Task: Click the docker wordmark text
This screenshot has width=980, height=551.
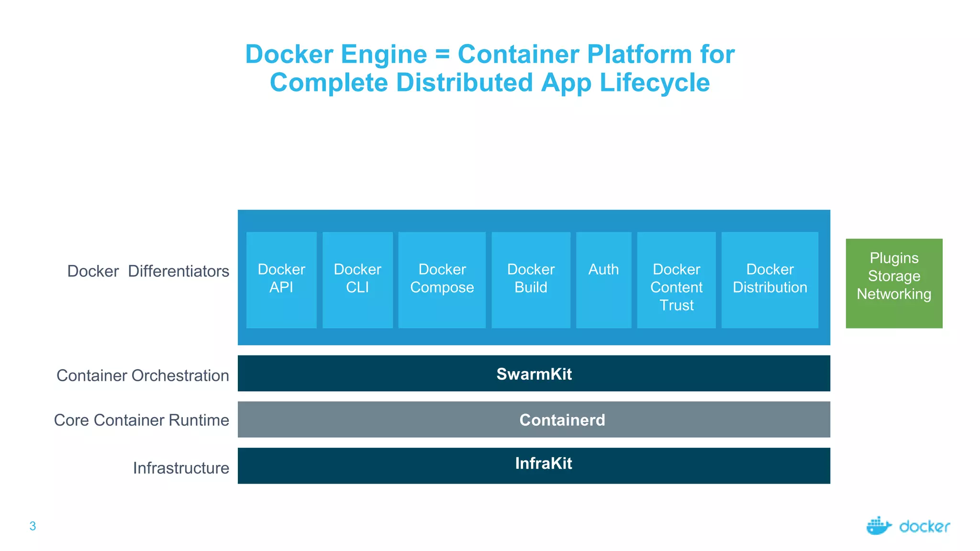Action: click(924, 527)
